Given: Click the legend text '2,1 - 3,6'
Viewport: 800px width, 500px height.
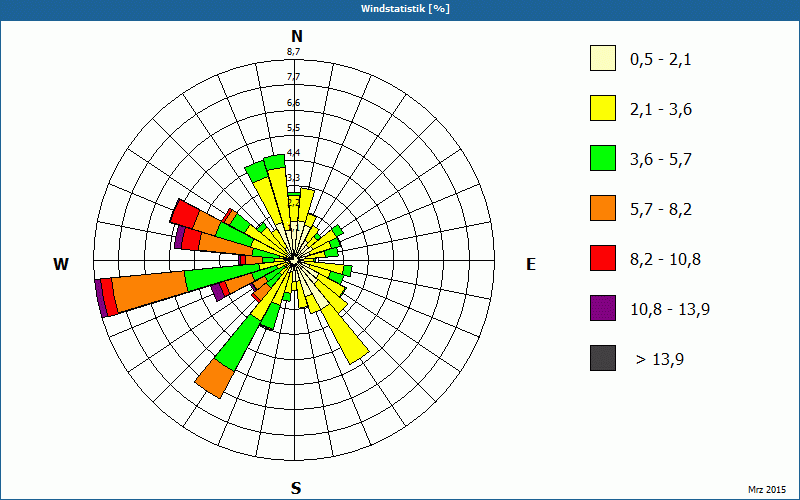Looking at the screenshot, I should [661, 110].
